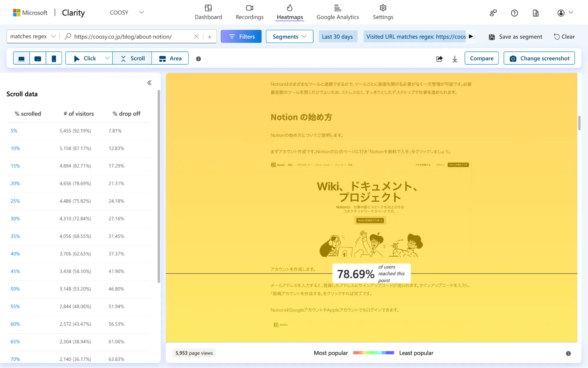Open the user account menu

[565, 13]
